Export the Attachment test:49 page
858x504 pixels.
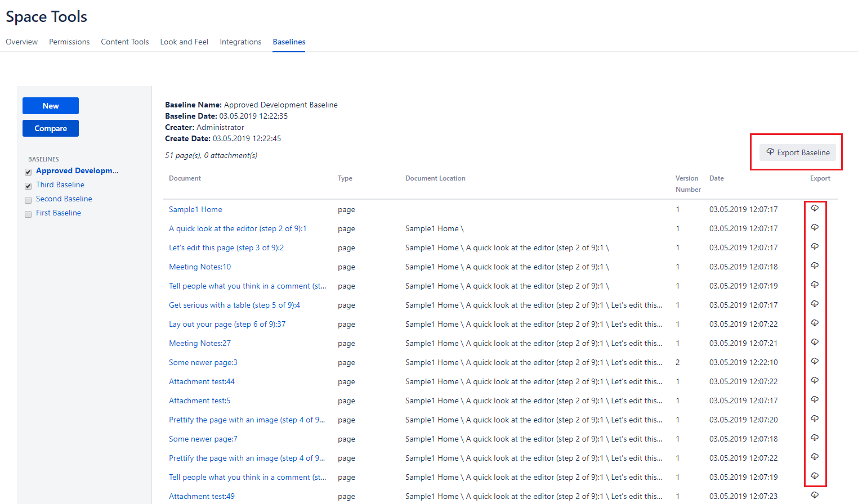click(814, 496)
